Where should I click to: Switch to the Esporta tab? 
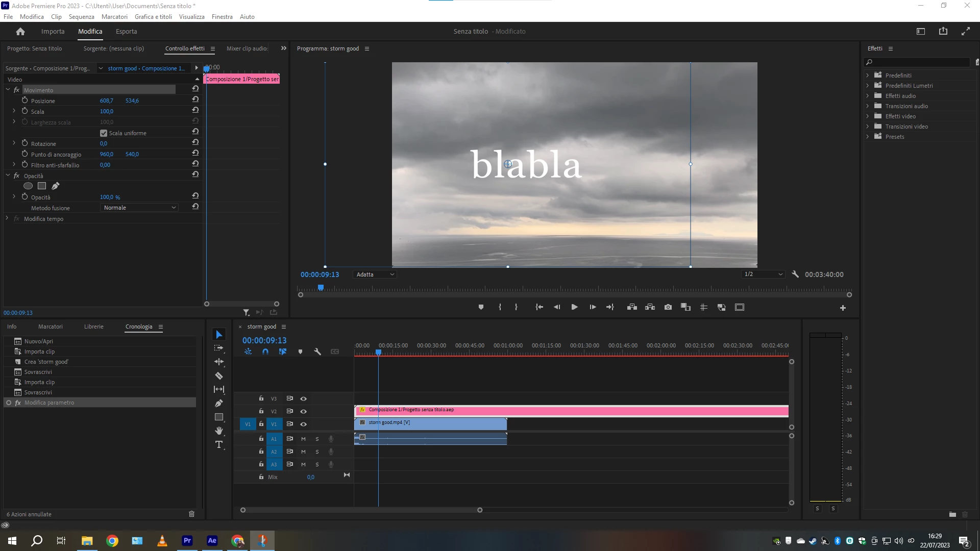(x=126, y=32)
